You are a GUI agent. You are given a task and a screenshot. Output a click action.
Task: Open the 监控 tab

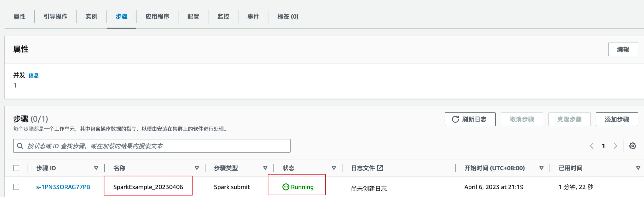(x=223, y=17)
